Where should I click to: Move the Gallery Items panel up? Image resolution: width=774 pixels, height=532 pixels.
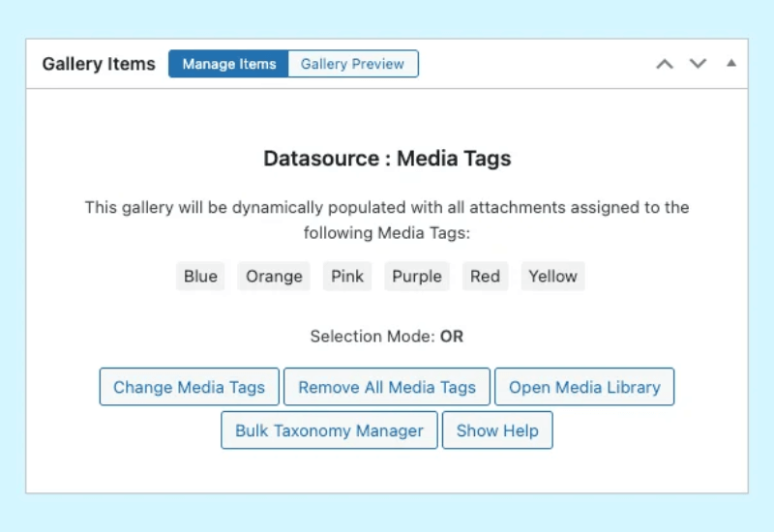pyautogui.click(x=664, y=64)
